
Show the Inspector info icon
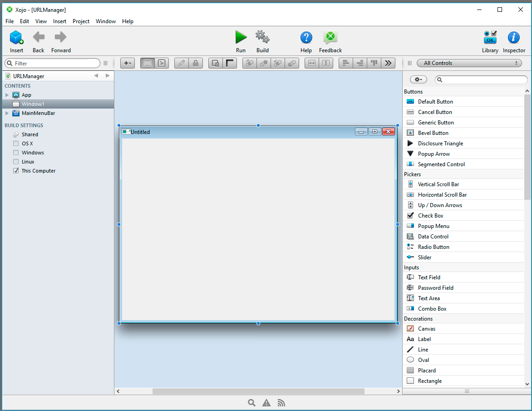tap(514, 37)
